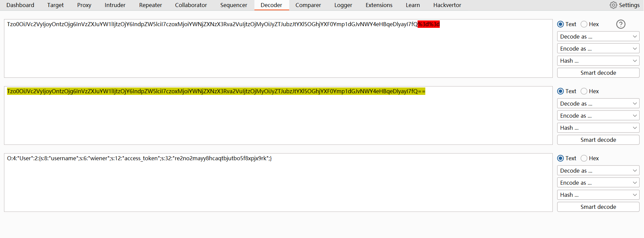
Task: Click the red-highlighted %3d%3d text
Action: (429, 24)
